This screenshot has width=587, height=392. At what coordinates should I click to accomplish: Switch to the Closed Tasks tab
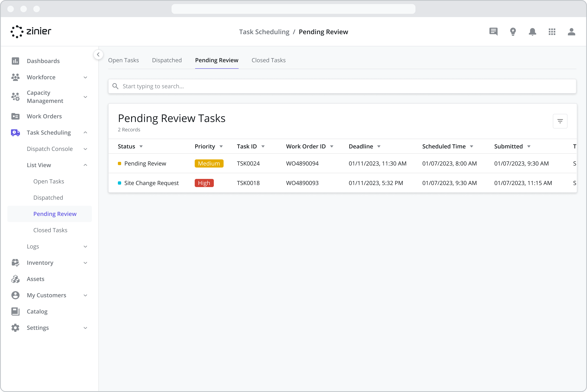click(x=268, y=60)
